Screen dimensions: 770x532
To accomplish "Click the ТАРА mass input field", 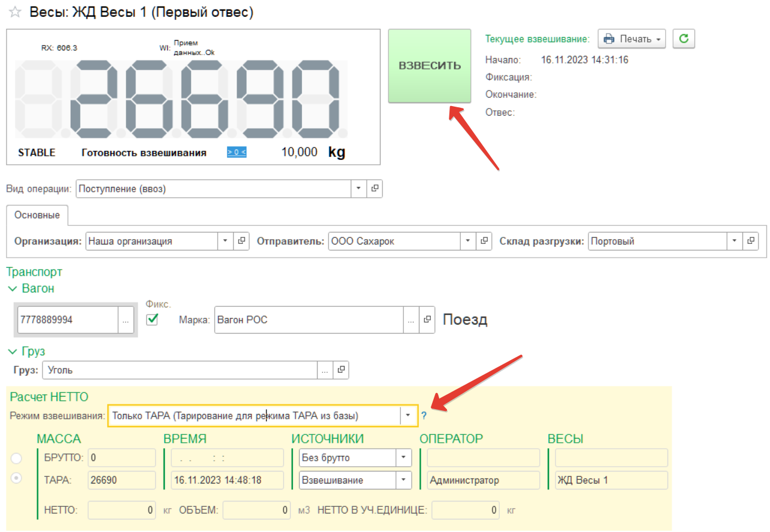I will (x=122, y=480).
